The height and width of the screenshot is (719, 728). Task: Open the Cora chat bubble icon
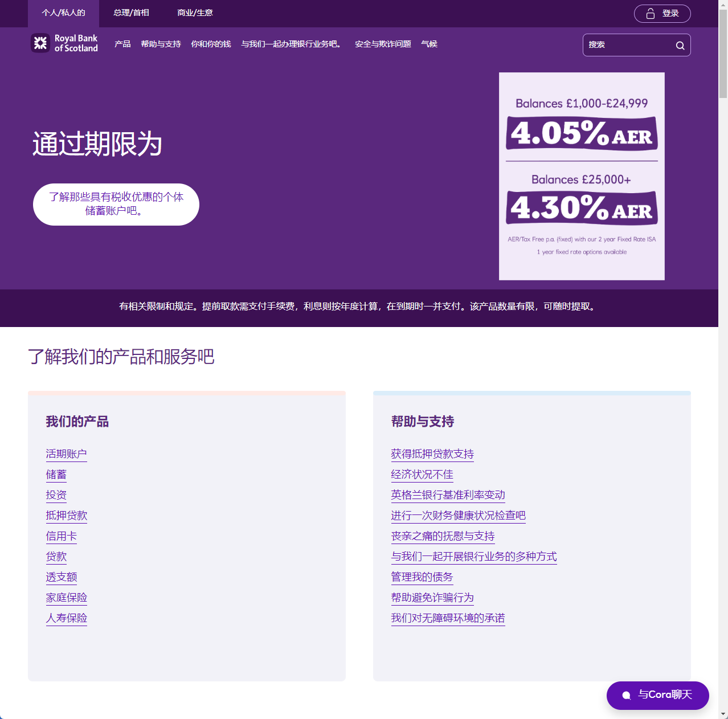coord(626,695)
